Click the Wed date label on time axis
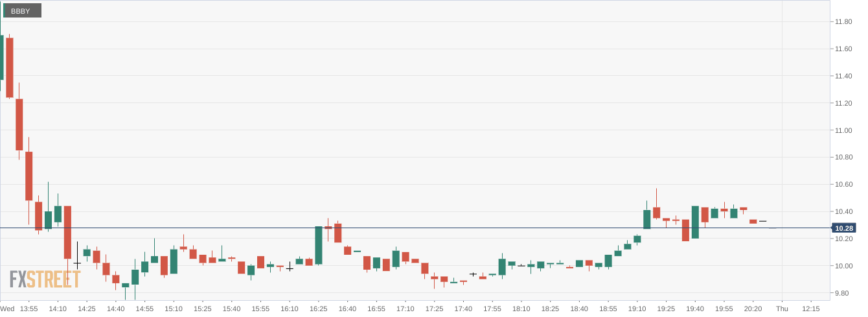 (8, 309)
